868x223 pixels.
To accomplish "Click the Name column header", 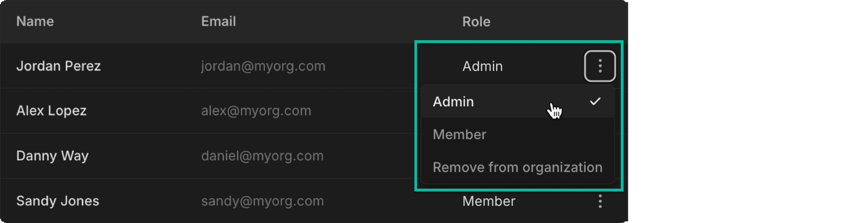I will tap(35, 21).
